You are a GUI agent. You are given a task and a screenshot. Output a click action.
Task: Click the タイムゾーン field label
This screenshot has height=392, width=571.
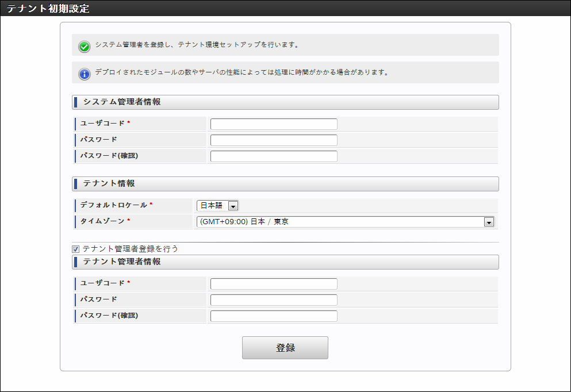(x=105, y=221)
